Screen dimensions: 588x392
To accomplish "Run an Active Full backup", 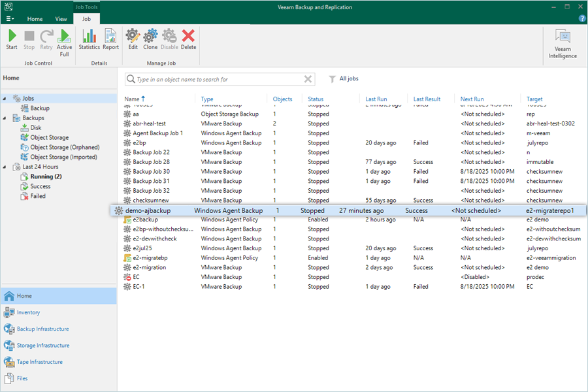I will 64,42.
